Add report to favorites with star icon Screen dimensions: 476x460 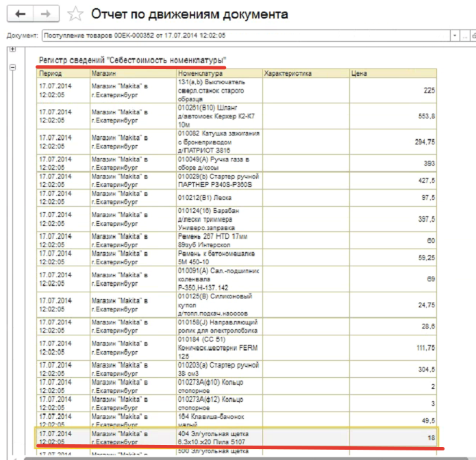click(77, 14)
